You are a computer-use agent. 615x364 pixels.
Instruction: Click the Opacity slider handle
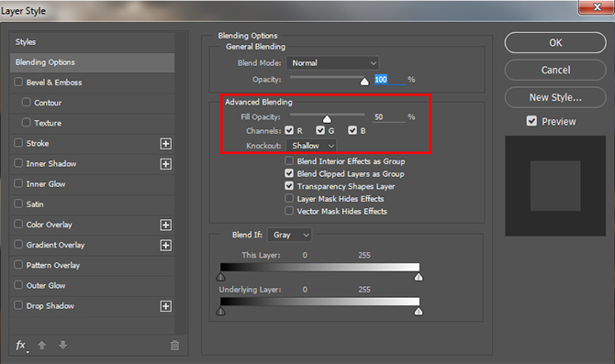pos(364,81)
